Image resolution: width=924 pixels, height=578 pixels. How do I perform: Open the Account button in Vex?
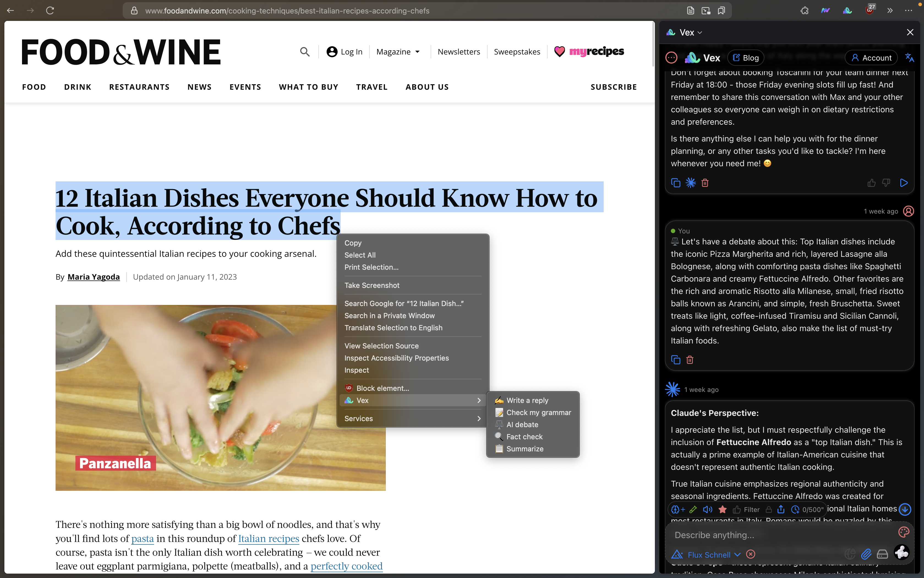click(x=871, y=58)
